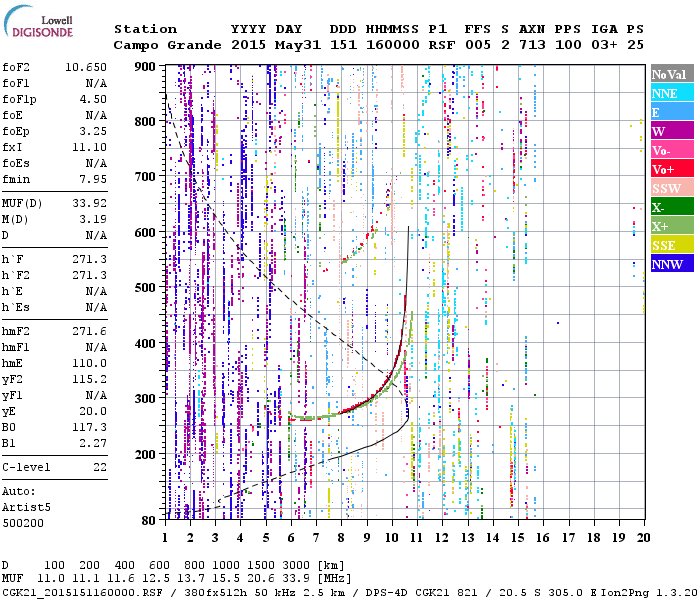Select the NoVal gray legend swatch

672,74
